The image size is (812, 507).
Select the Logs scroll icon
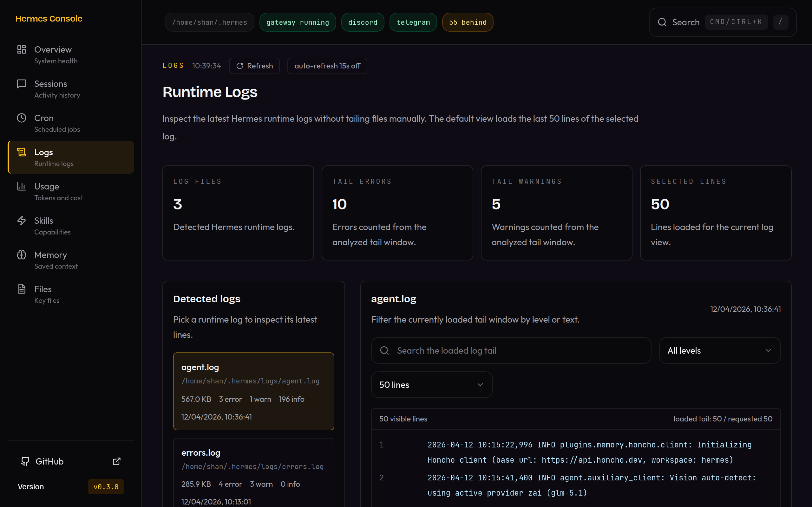[x=22, y=152]
